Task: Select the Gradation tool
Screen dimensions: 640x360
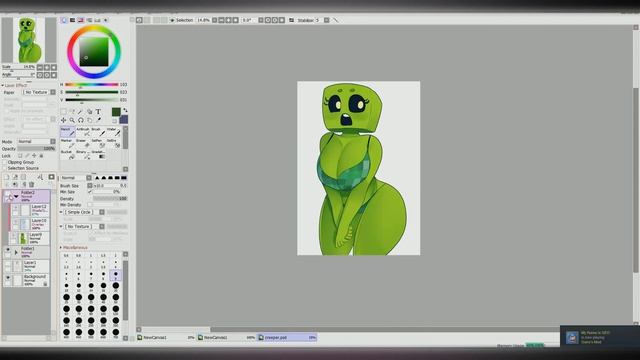Action: (x=98, y=154)
